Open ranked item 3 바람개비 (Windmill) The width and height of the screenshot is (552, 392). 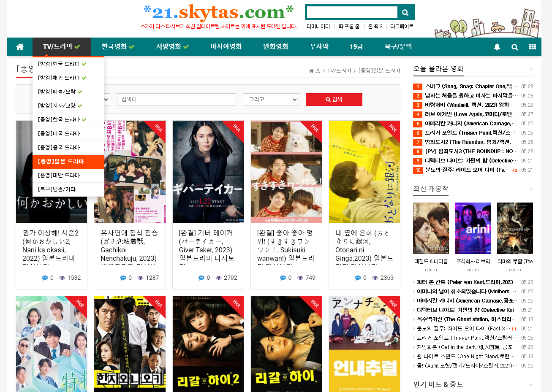tap(470, 105)
